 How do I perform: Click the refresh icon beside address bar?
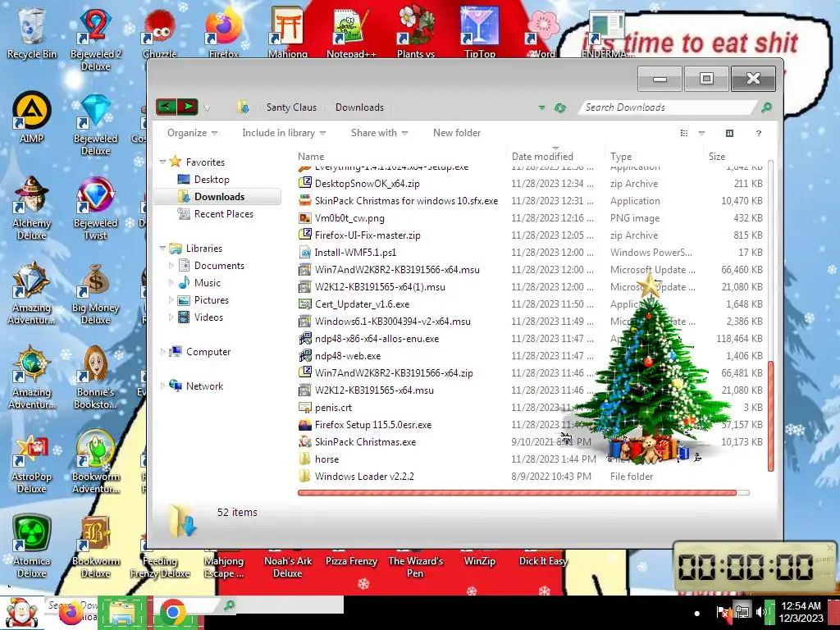pos(559,107)
